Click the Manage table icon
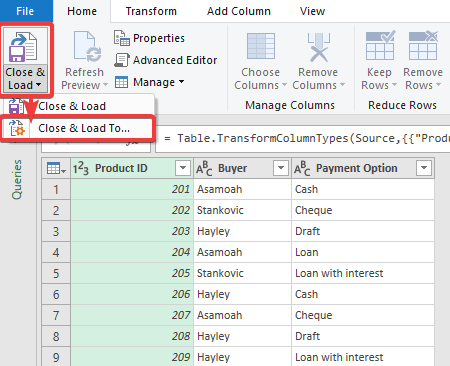 coord(121,82)
